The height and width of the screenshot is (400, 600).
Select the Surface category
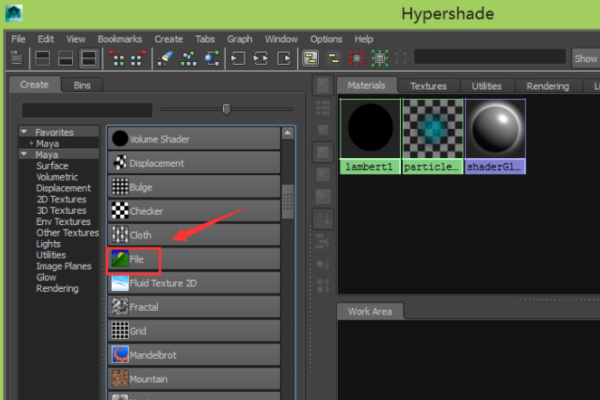(52, 166)
